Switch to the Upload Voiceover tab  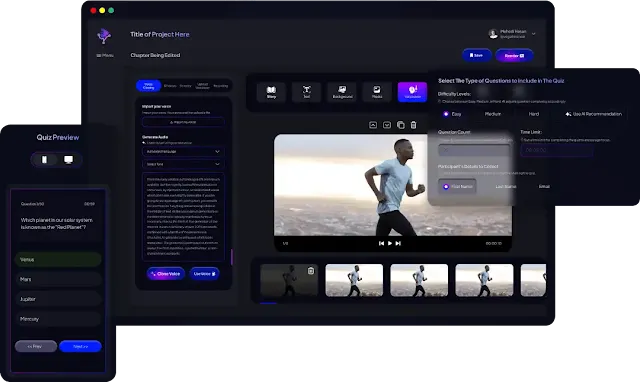coord(202,86)
